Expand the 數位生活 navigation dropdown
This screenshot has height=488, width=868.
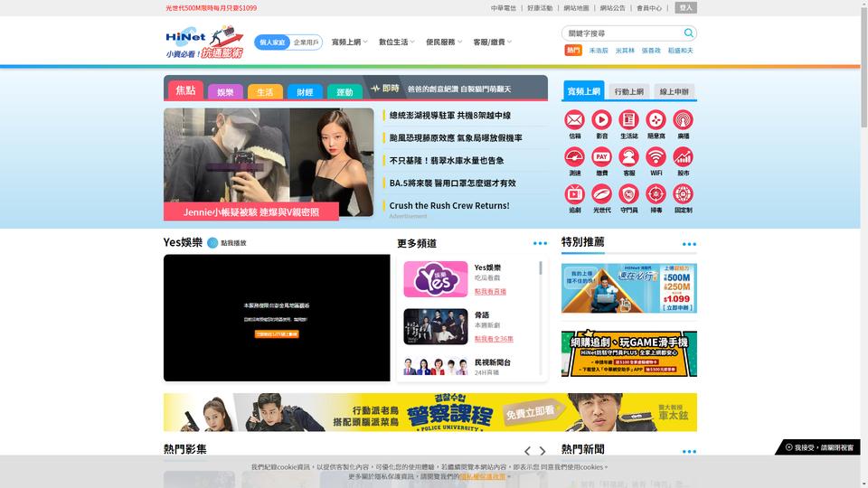(396, 42)
